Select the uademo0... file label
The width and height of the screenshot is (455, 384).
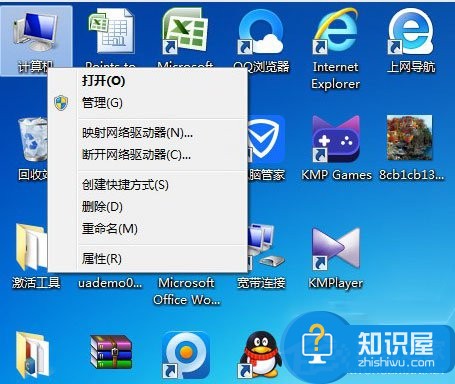(110, 283)
